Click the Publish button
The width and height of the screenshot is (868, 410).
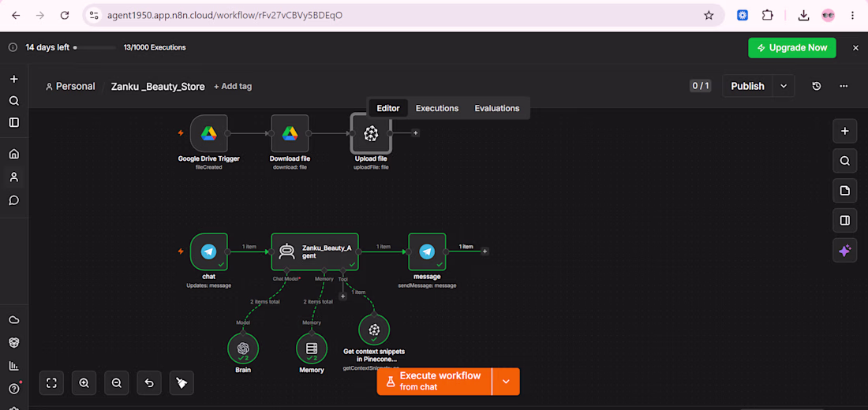(x=748, y=86)
